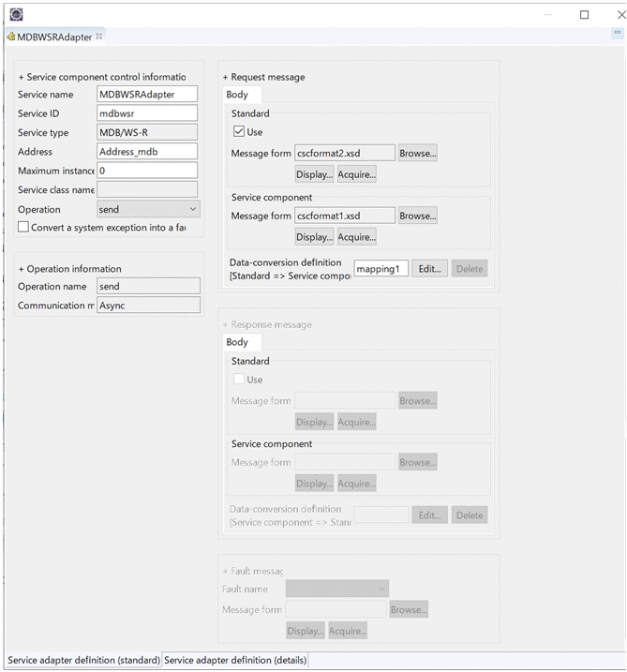Open the Fault name dropdown

point(337,589)
